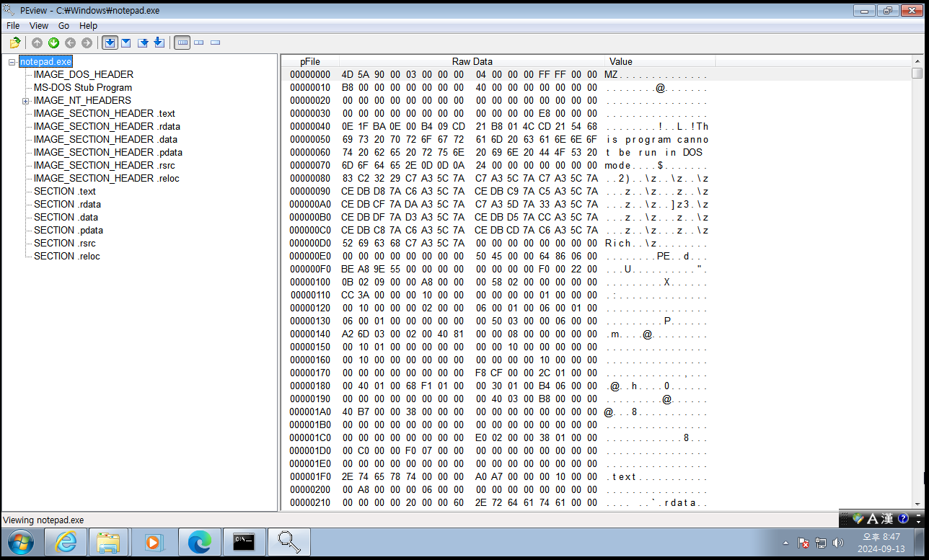Open the network tray icon
929x560 pixels.
pyautogui.click(x=821, y=543)
